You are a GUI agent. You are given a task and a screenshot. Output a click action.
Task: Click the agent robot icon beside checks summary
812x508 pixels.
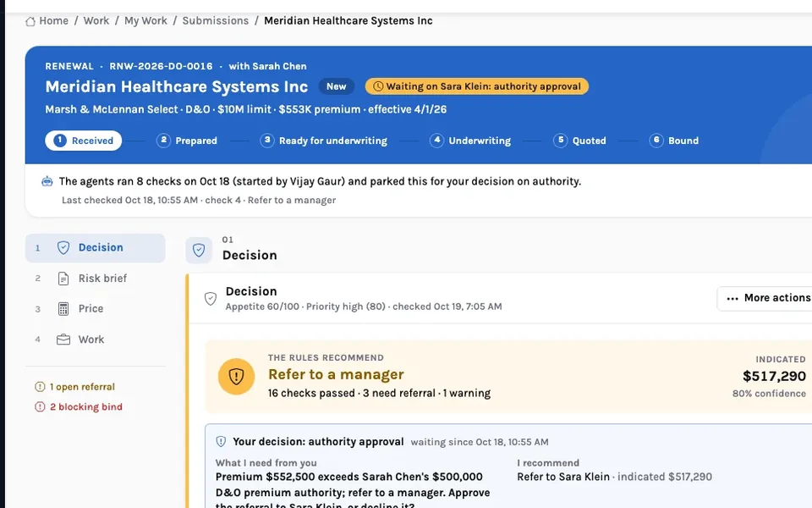tap(47, 181)
